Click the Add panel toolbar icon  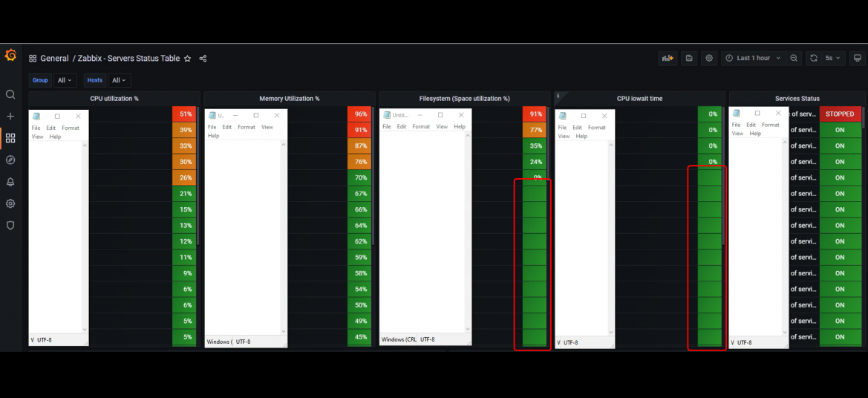[668, 58]
